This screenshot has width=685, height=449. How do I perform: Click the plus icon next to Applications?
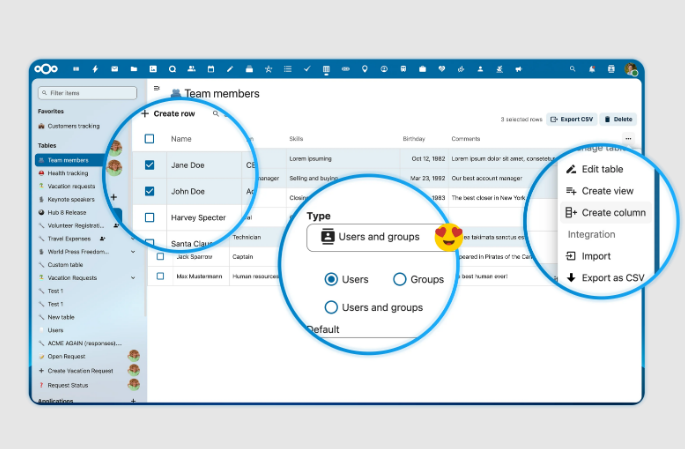pyautogui.click(x=133, y=400)
